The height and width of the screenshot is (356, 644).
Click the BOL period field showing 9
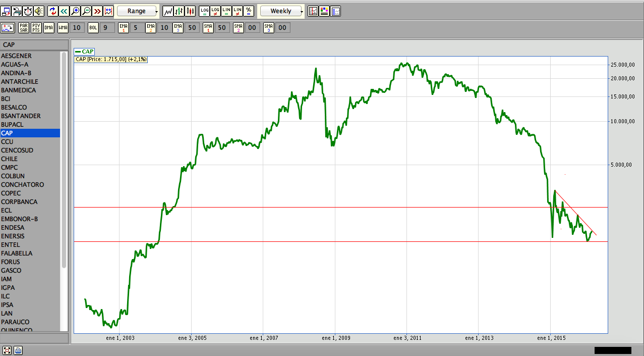[106, 28]
